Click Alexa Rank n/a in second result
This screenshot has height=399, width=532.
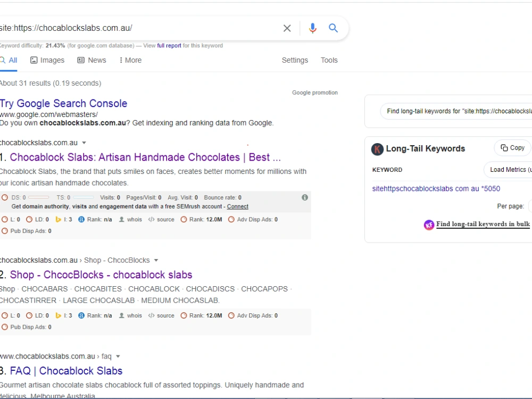95,315
